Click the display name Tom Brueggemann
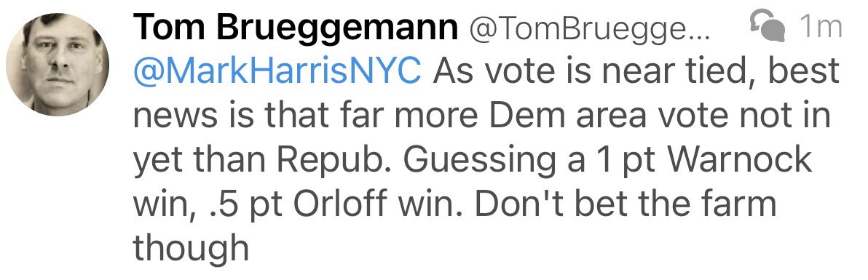This screenshot has height=280, width=868. (296, 27)
